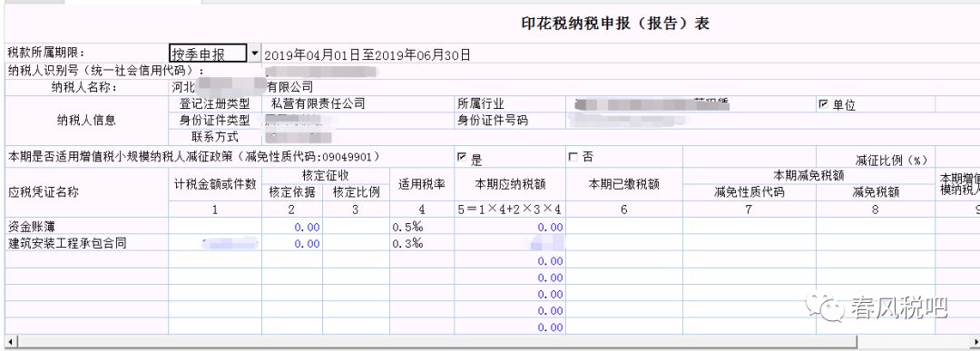
Task: Click 计税金额 field for 建筑安装工程承包合同
Action: point(215,243)
